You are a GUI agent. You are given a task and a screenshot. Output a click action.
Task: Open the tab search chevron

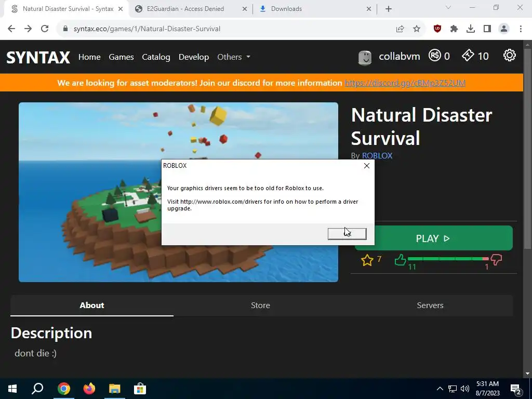[448, 7]
